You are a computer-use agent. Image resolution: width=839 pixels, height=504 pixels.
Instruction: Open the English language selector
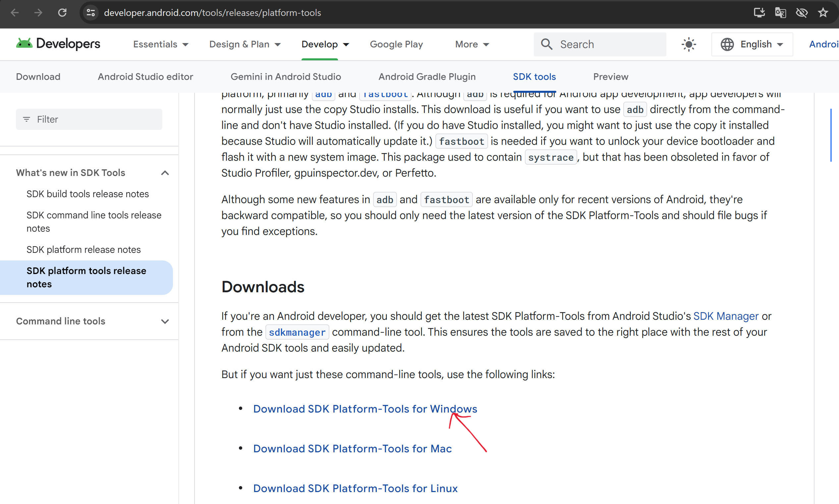[x=753, y=44]
